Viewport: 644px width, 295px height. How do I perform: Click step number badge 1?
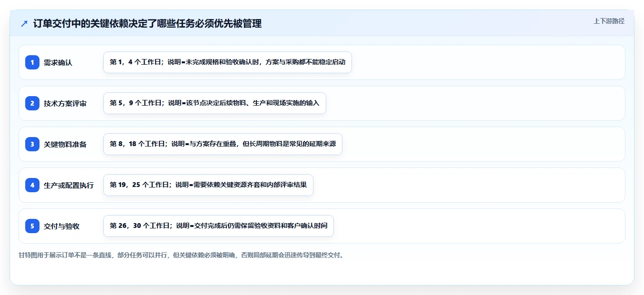[x=32, y=62]
